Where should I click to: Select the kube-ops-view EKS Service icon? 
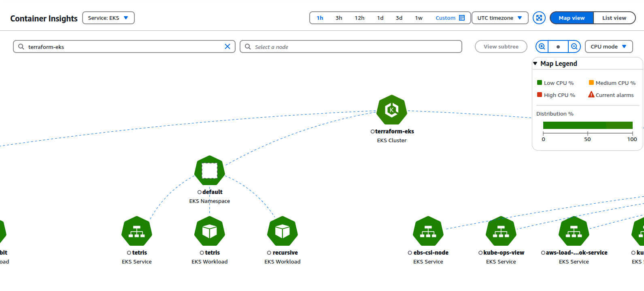[501, 231]
